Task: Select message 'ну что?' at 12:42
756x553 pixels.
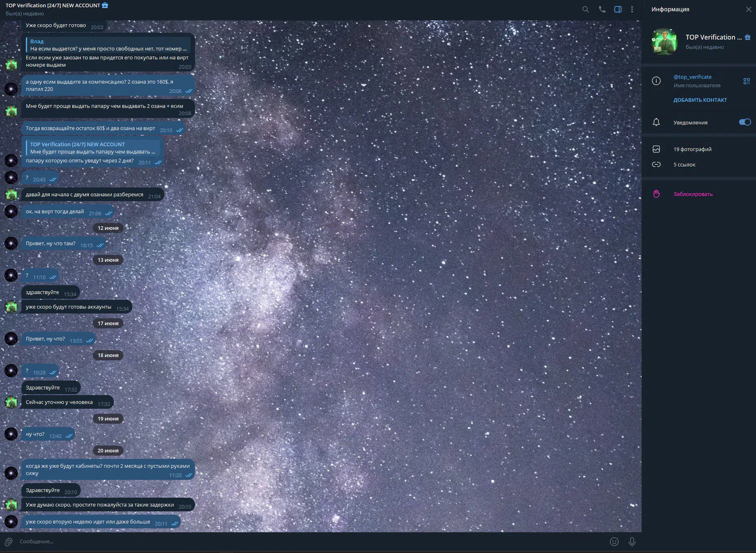Action: [48, 434]
